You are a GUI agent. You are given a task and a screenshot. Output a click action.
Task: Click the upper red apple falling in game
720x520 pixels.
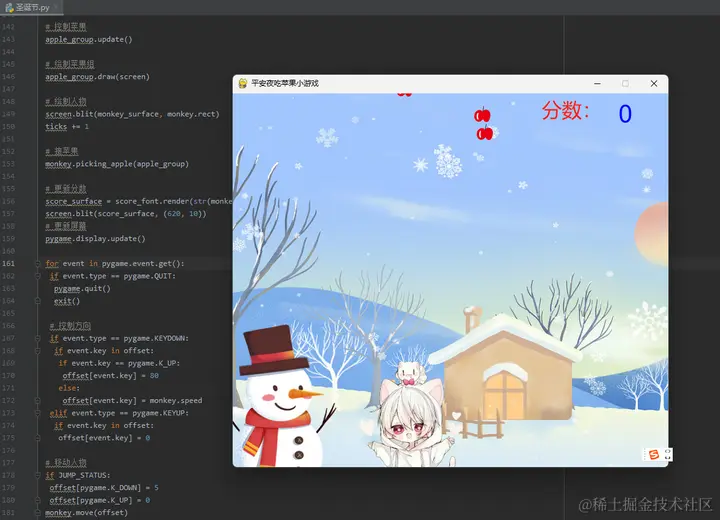point(482,114)
